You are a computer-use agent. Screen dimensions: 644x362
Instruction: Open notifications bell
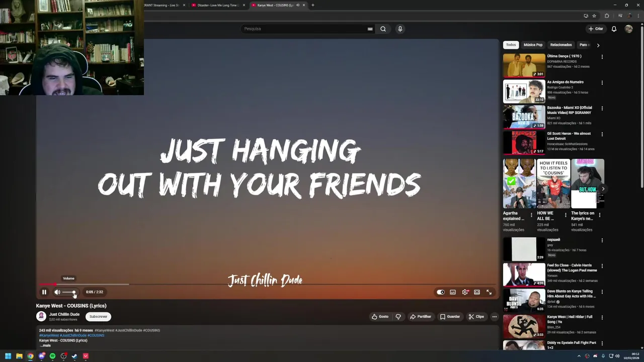(x=614, y=29)
